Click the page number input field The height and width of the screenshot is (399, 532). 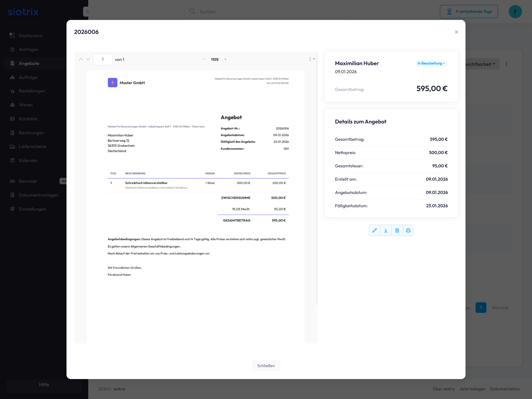pyautogui.click(x=103, y=59)
